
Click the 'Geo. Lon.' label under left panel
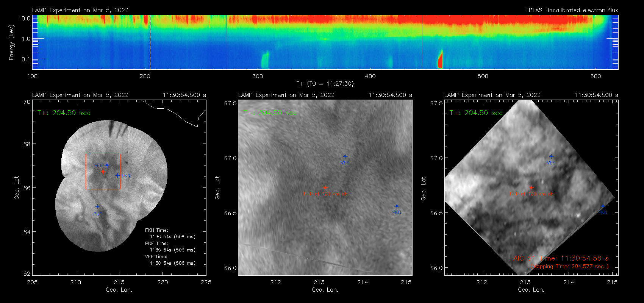[119, 290]
